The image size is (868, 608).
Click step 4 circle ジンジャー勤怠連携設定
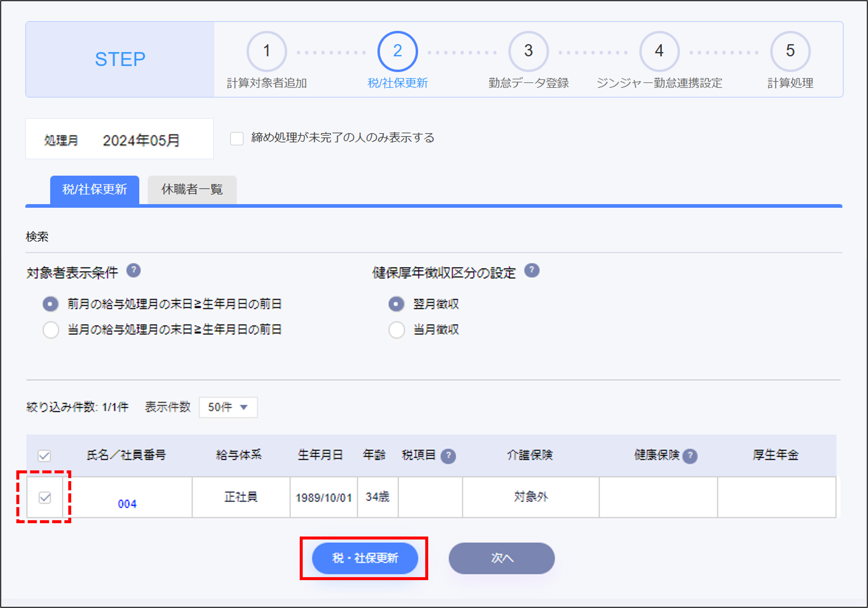[x=659, y=51]
